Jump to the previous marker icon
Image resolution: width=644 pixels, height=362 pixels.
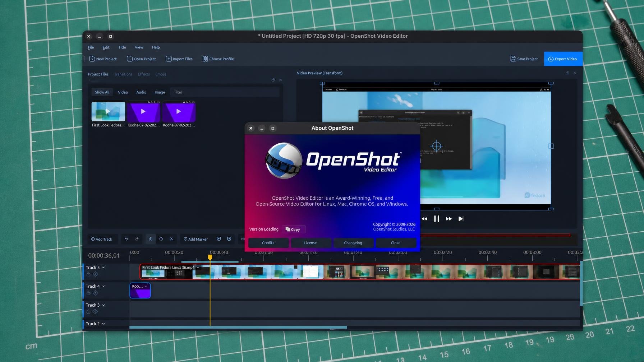[x=219, y=239]
